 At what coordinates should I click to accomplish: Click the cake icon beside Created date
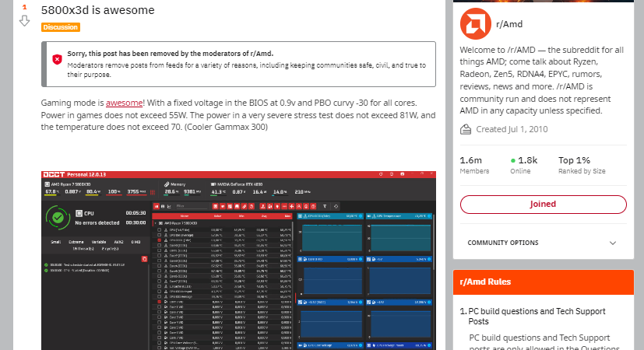(x=466, y=130)
